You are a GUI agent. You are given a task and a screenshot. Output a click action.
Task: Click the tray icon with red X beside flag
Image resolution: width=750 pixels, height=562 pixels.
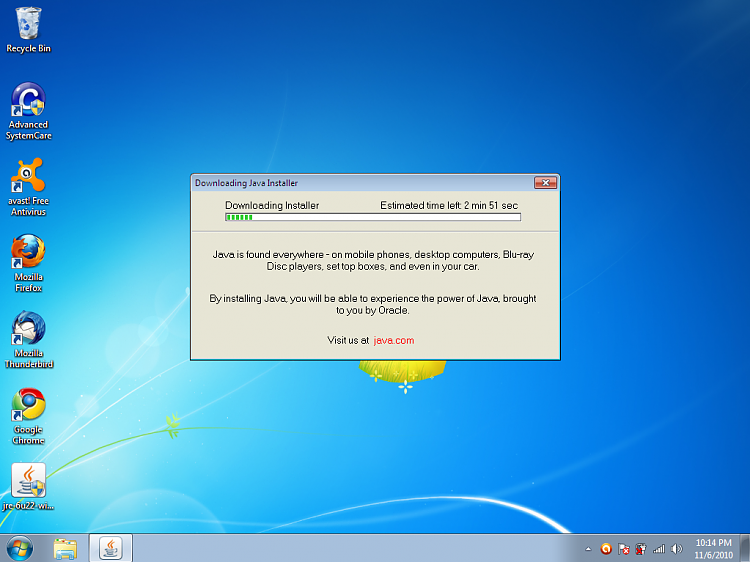641,549
